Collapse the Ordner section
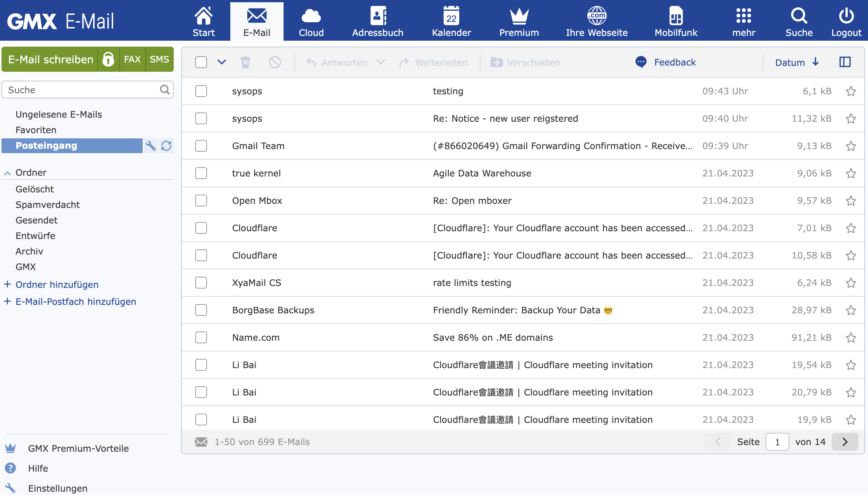This screenshot has height=495, width=868. coord(7,173)
